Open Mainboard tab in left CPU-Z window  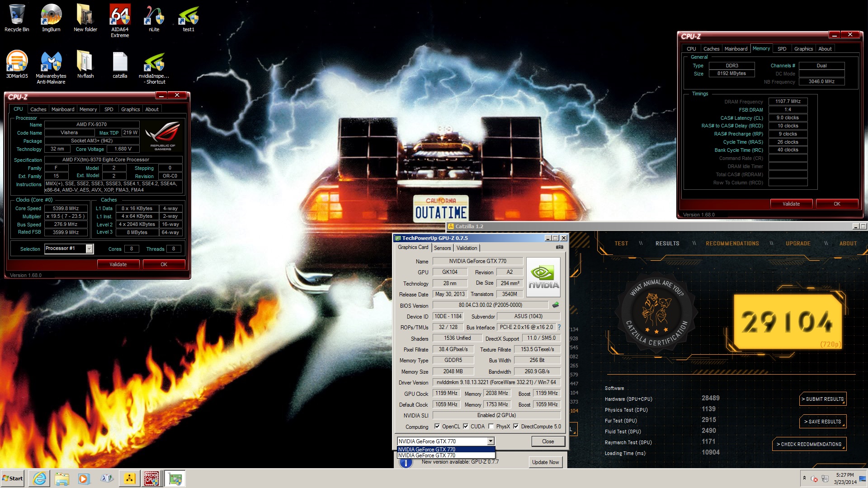pos(63,109)
